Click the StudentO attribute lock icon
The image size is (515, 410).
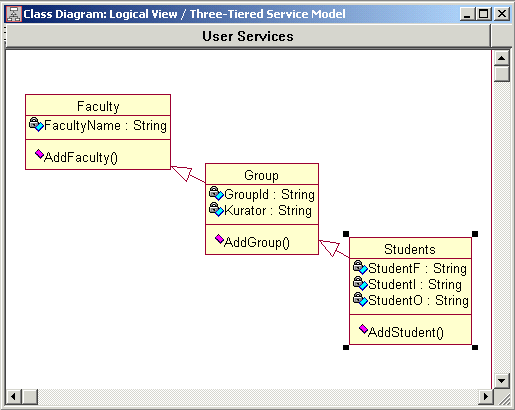point(360,299)
